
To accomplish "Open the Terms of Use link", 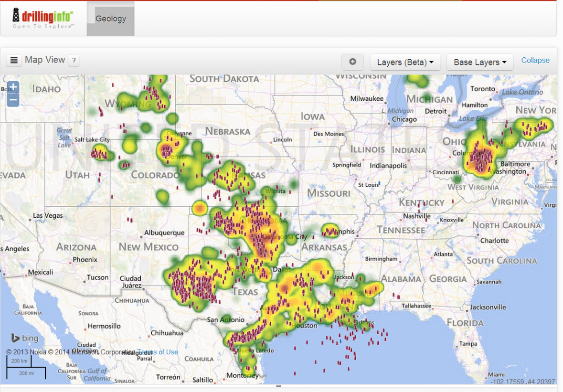I will click(x=158, y=352).
